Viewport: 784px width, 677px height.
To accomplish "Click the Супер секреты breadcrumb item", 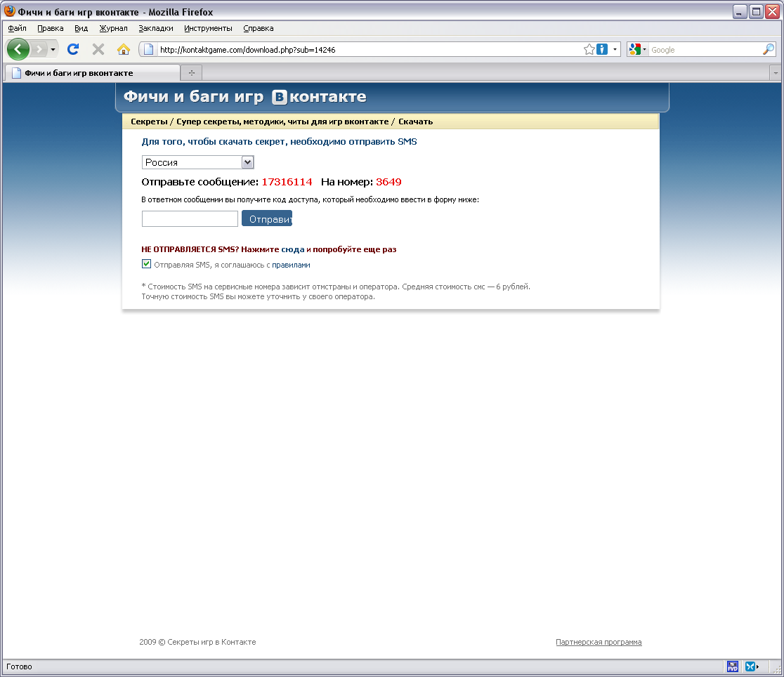I will tap(282, 121).
